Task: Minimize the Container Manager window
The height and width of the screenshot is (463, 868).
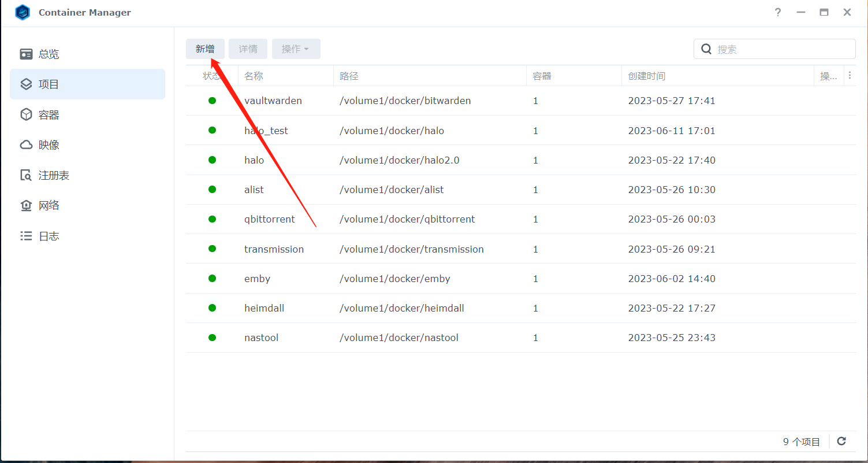Action: (x=800, y=12)
